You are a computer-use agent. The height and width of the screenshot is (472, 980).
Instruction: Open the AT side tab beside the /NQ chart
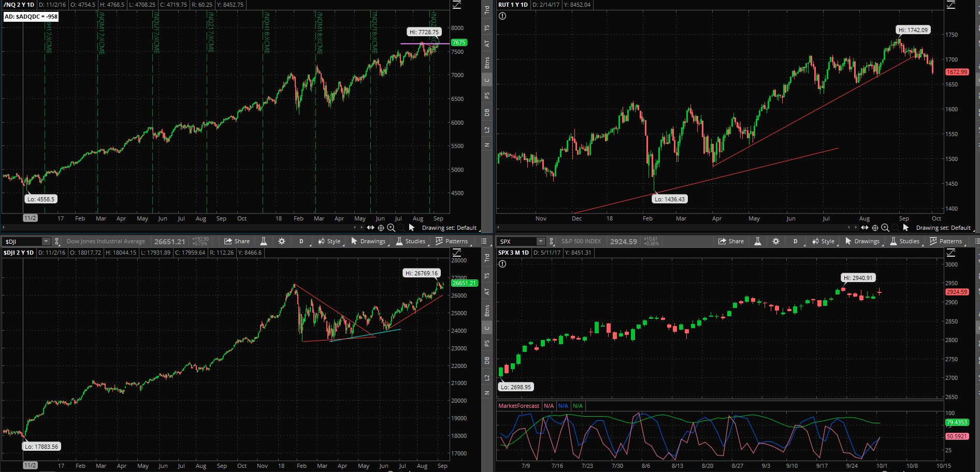pos(487,44)
